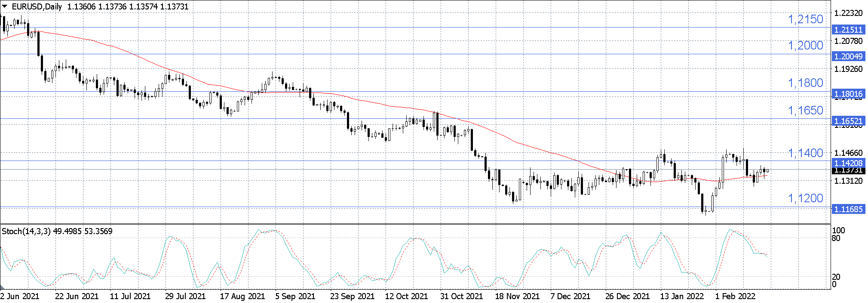This screenshot has height=303, width=868.
Task: Click the 7 Dec 2021 date label
Action: point(570,296)
